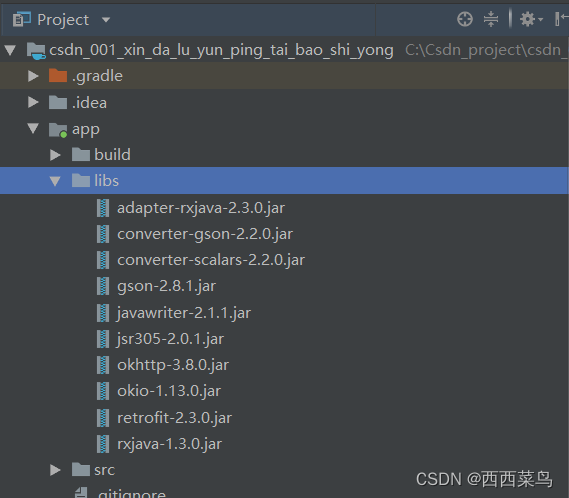Click the src folder icon
Viewport: 569px width, 498px height.
[81, 469]
